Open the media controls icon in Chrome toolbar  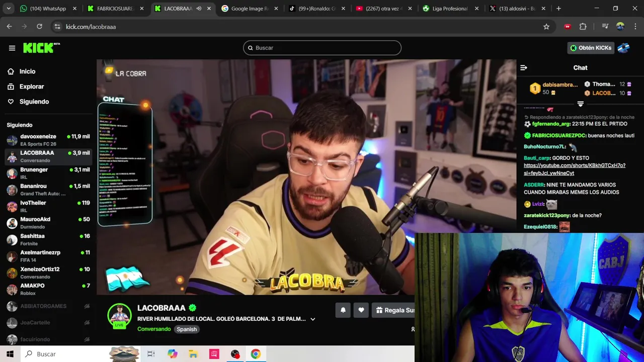click(605, 27)
